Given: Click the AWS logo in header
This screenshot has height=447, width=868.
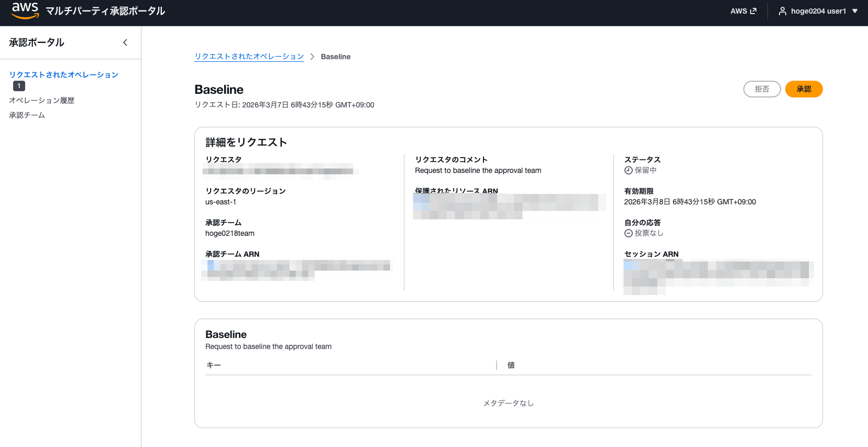Looking at the screenshot, I should click(25, 10).
